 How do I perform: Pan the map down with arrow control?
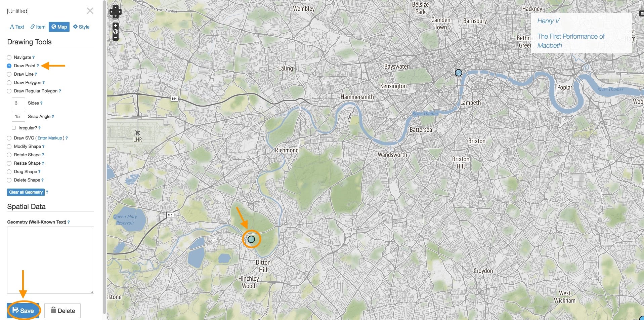tap(116, 16)
